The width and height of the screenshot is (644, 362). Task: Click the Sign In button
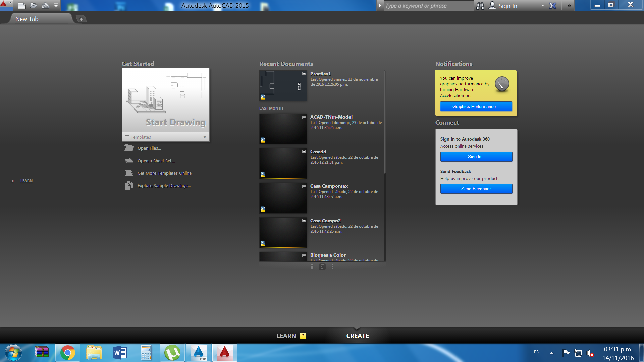click(476, 157)
